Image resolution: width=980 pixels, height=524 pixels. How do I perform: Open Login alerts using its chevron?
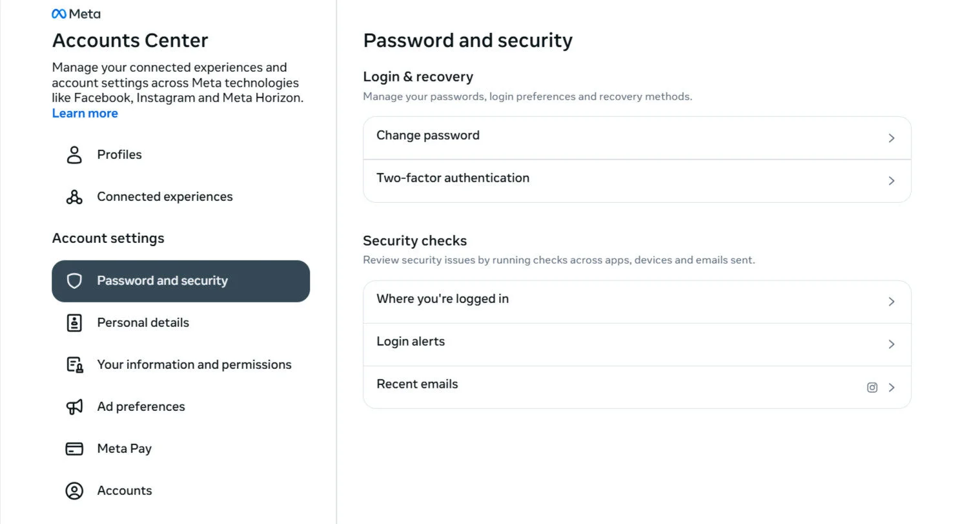pos(892,344)
